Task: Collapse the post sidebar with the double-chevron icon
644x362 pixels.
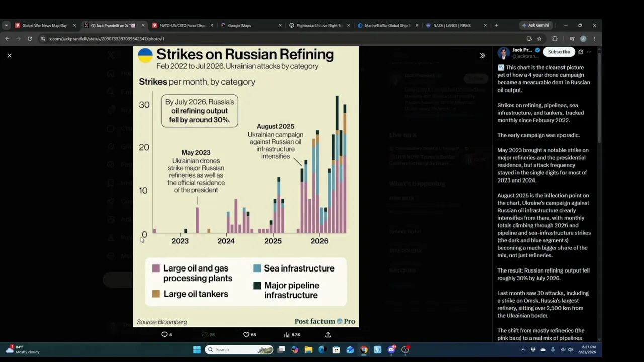Action: [482, 56]
